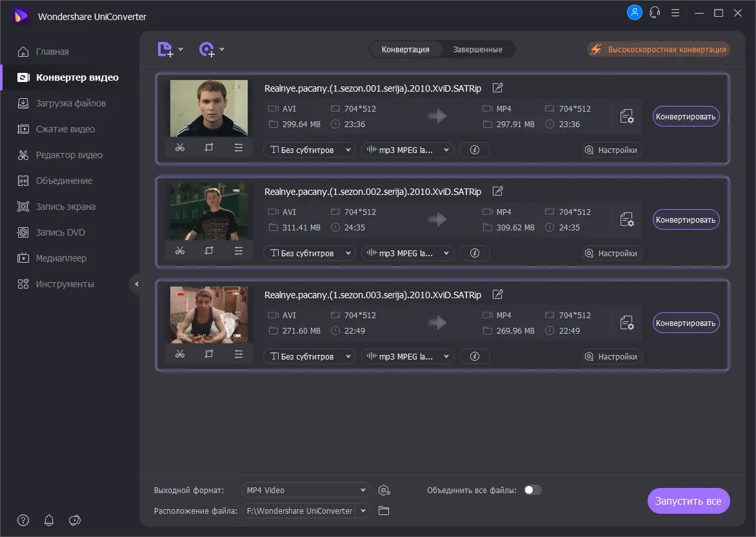Open output format settings for episode 002
This screenshot has height=537, width=756.
coord(627,219)
